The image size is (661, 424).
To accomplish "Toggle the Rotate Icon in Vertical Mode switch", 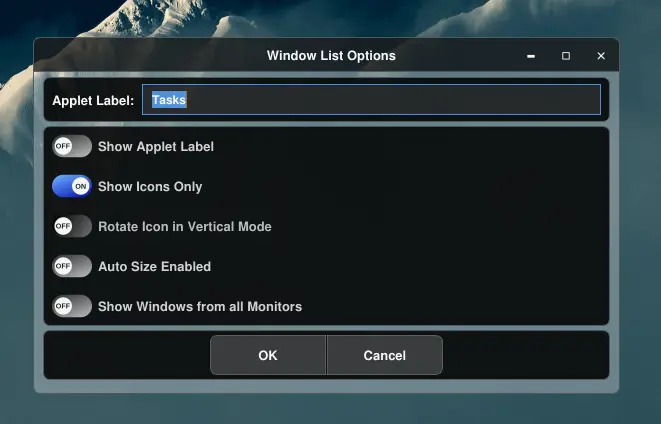I will click(72, 226).
